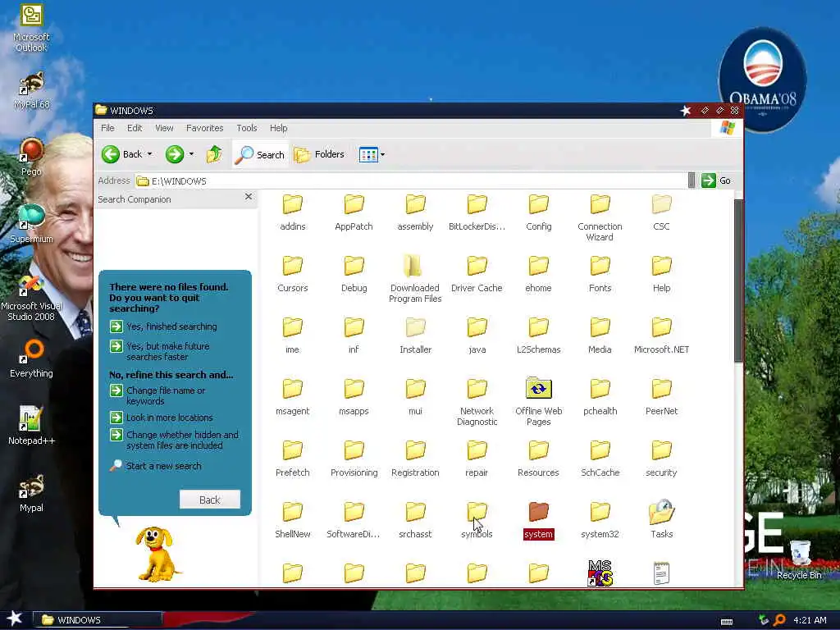Click the WINDOWS taskbar button

pyautogui.click(x=98, y=619)
